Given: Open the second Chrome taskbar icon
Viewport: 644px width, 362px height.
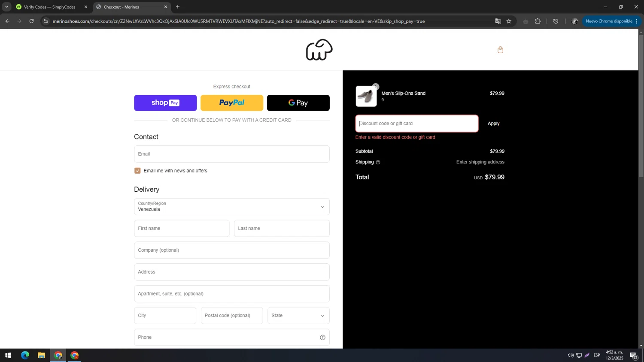Looking at the screenshot, I should (x=75, y=355).
